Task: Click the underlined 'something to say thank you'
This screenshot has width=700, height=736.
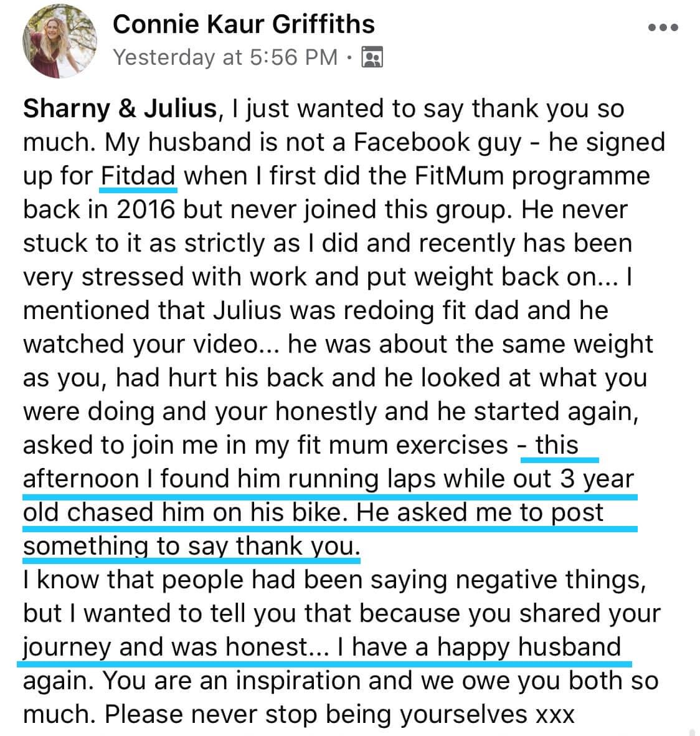Action: pos(191,547)
